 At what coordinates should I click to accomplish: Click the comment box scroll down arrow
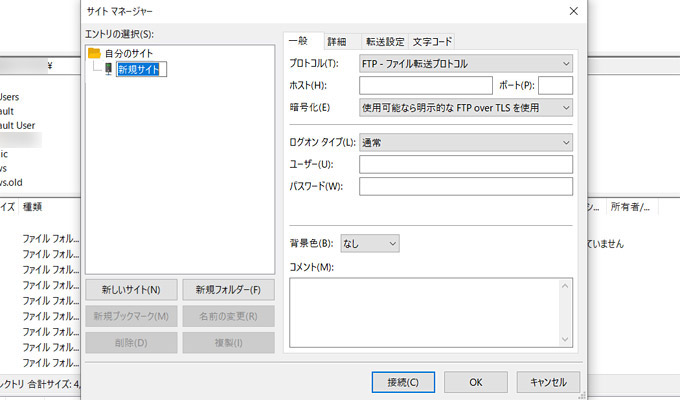coord(565,339)
